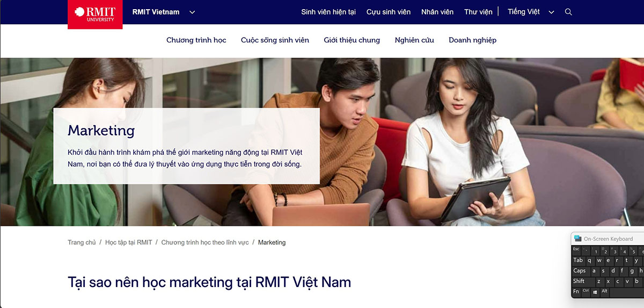Tap the 3 key on On-Screen Keyboard
The image size is (644, 308).
614,250
